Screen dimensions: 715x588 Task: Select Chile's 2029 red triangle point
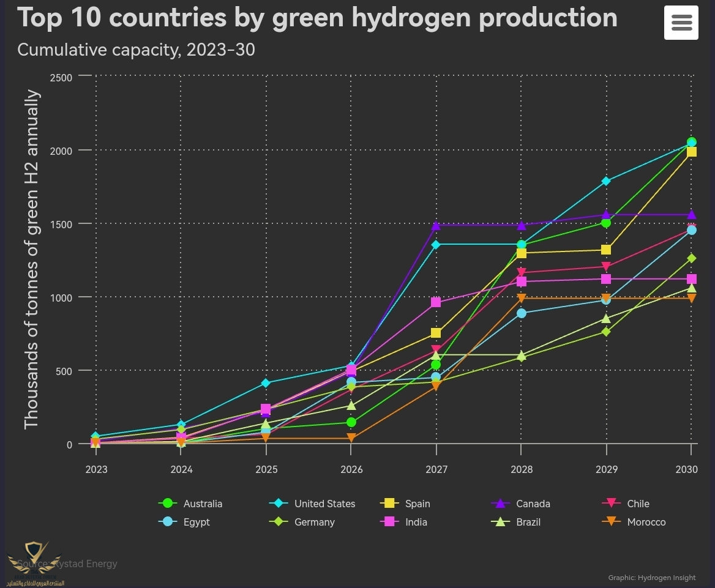tap(606, 266)
